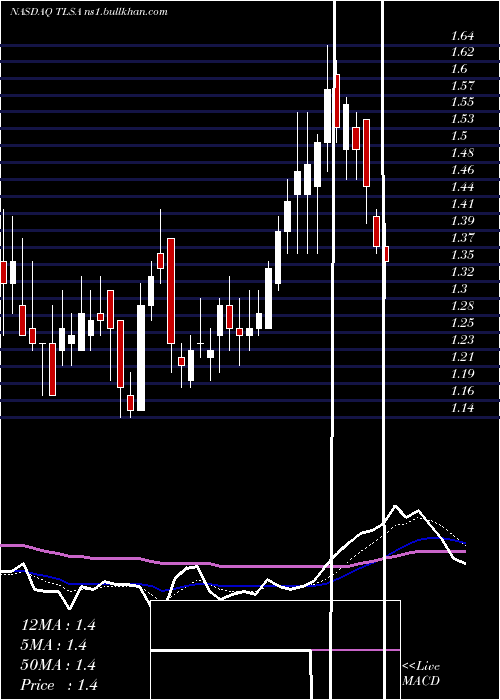Select the 1.44 price axis label
The width and height of the screenshot is (500, 700).
point(462,187)
